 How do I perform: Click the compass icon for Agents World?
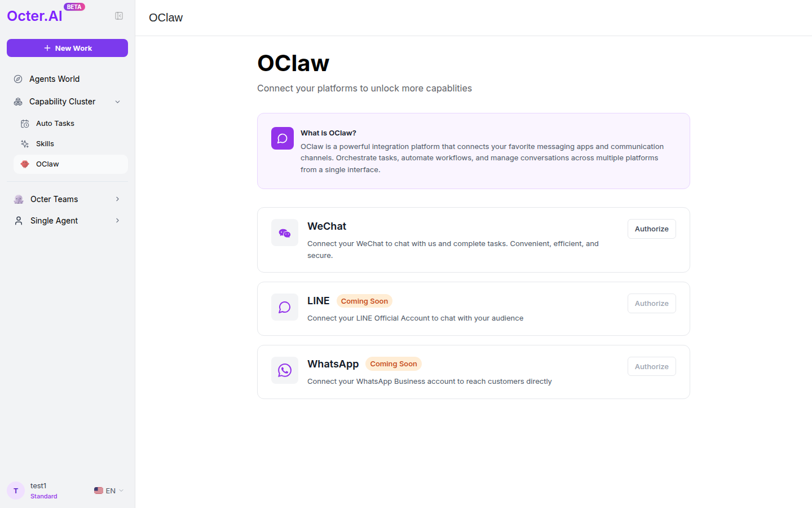click(18, 79)
